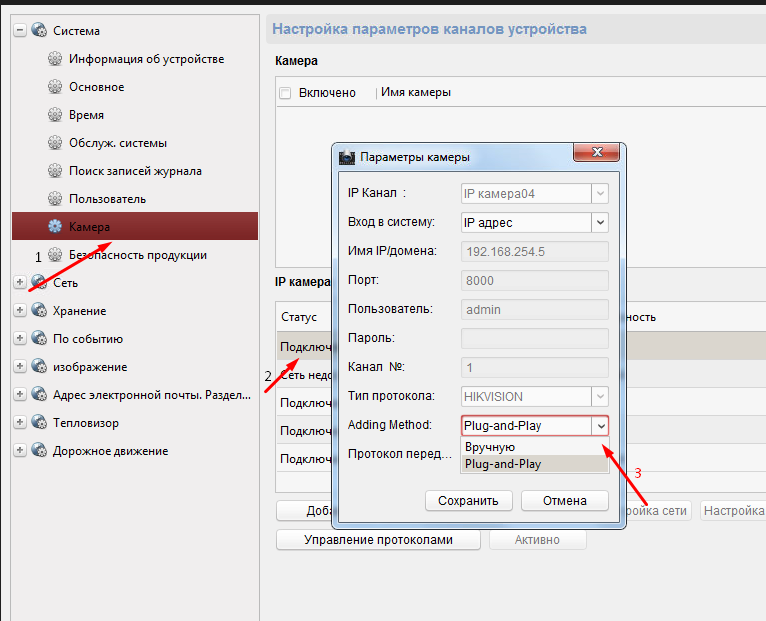
Task: Toggle the Включено checkbox in camera header
Action: click(x=285, y=93)
